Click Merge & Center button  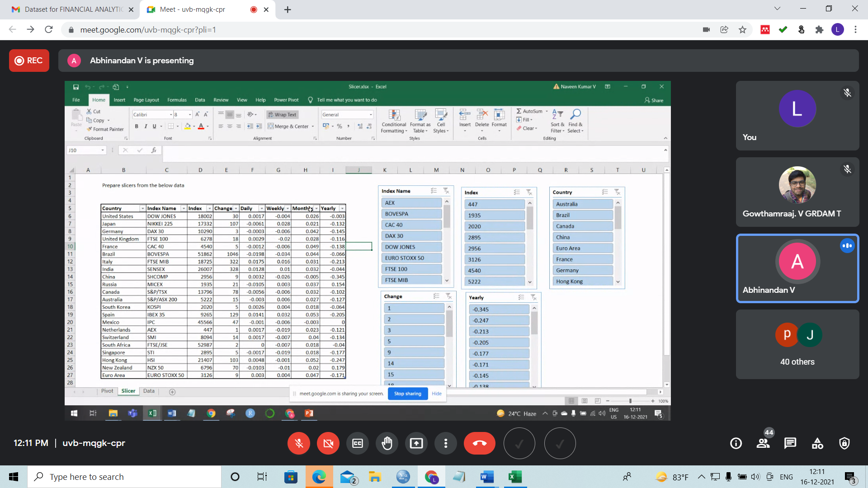coord(288,127)
